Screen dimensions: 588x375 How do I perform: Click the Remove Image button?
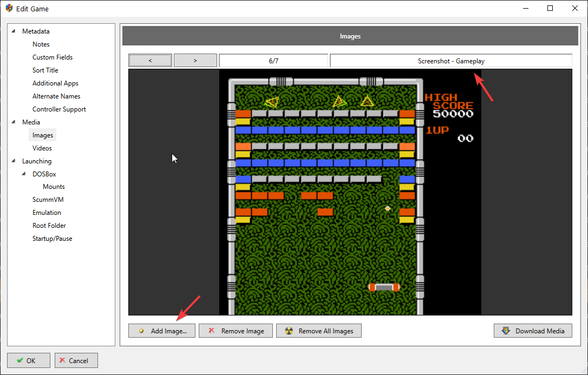(x=236, y=331)
